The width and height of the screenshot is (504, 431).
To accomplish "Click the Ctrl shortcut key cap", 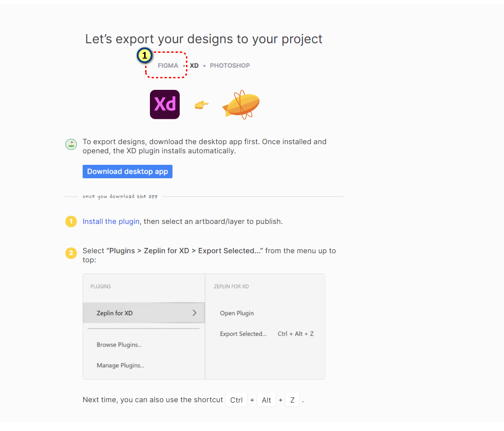I will coord(236,400).
